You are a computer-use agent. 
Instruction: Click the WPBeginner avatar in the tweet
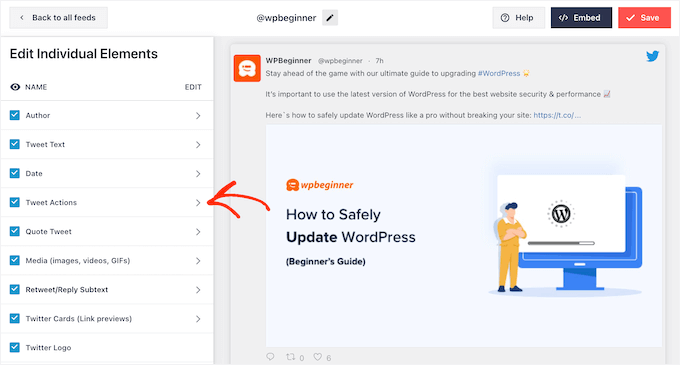(x=247, y=68)
